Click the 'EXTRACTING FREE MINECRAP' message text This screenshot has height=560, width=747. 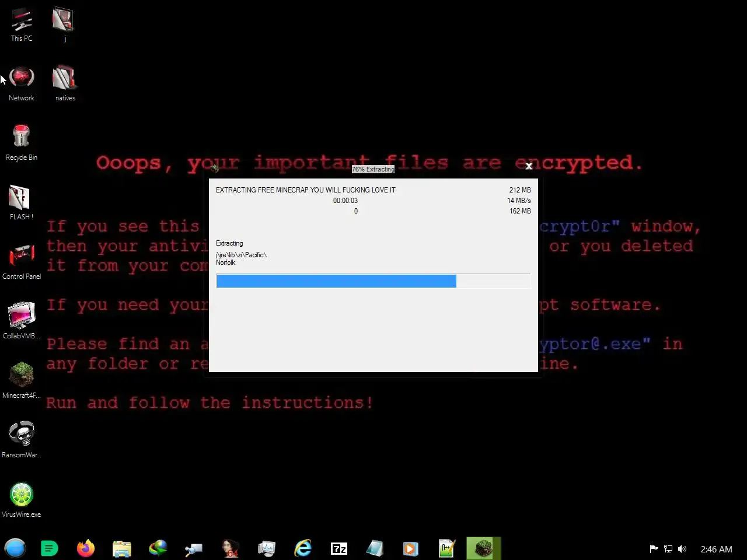coord(305,190)
